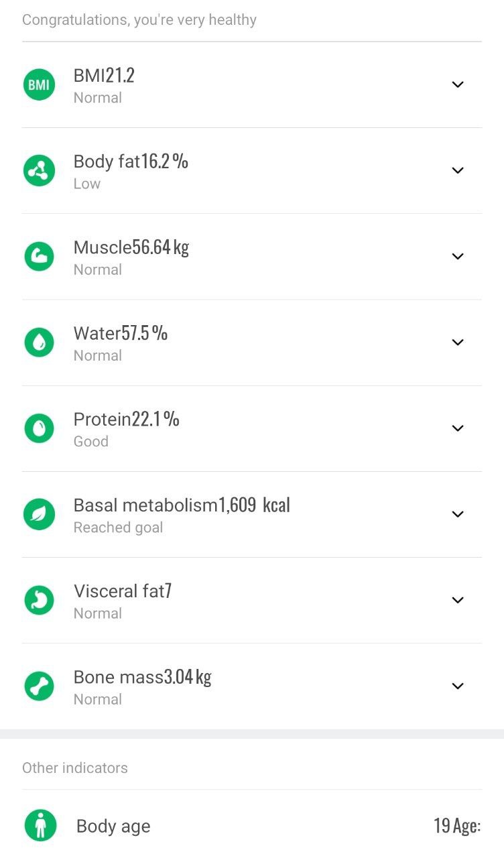Expand the Muscle row chevron
The height and width of the screenshot is (858, 504).
[458, 256]
